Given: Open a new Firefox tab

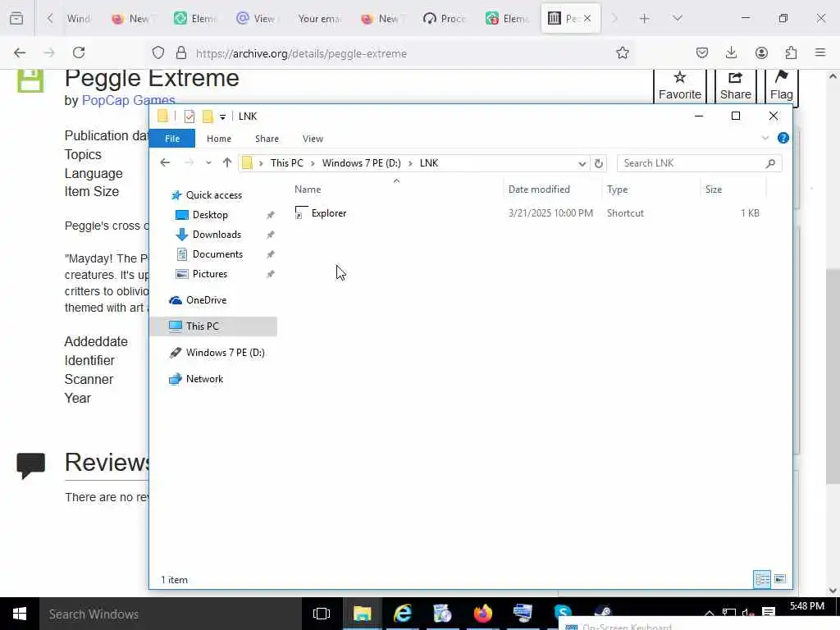Looking at the screenshot, I should click(645, 19).
